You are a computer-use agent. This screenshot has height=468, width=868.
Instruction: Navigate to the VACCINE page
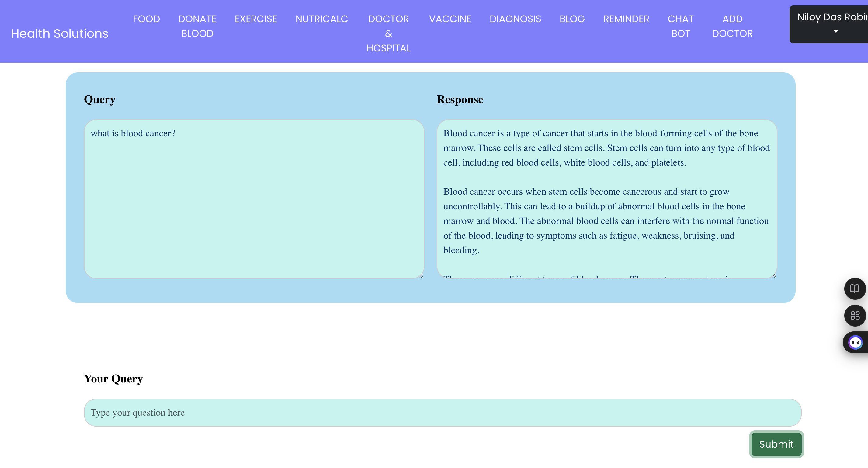click(x=450, y=19)
